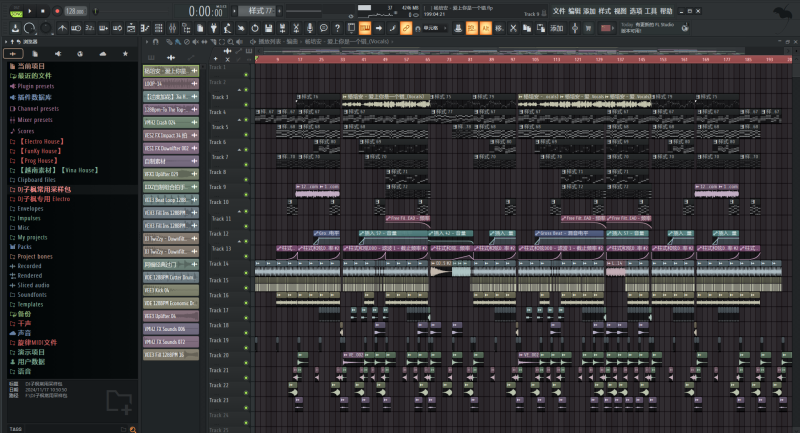Mute Track 14 with its green LED
The width and height of the screenshot is (800, 433).
click(246, 271)
